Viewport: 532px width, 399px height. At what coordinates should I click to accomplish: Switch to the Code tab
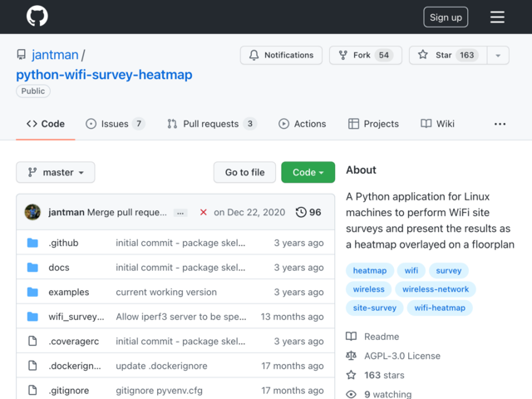click(46, 124)
